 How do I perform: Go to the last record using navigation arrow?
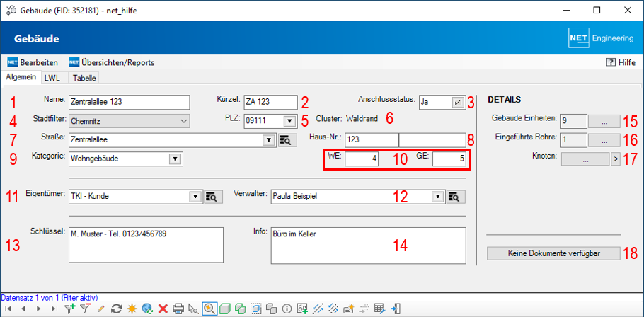point(55,309)
